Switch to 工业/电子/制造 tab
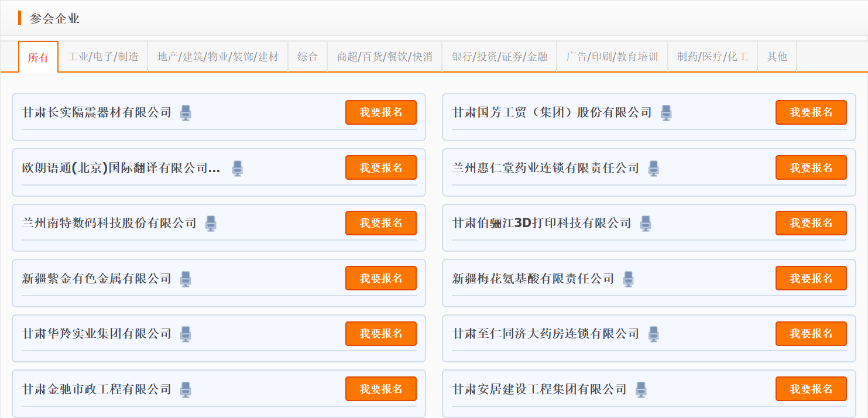 (x=103, y=57)
